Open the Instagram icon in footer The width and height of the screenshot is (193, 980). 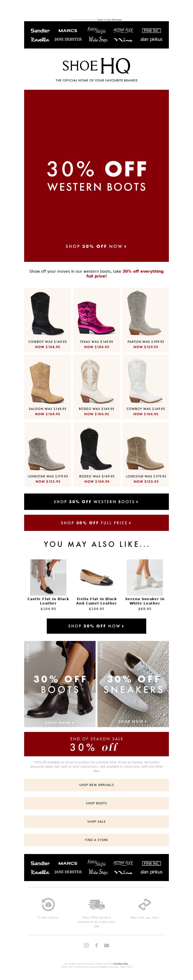(86, 945)
